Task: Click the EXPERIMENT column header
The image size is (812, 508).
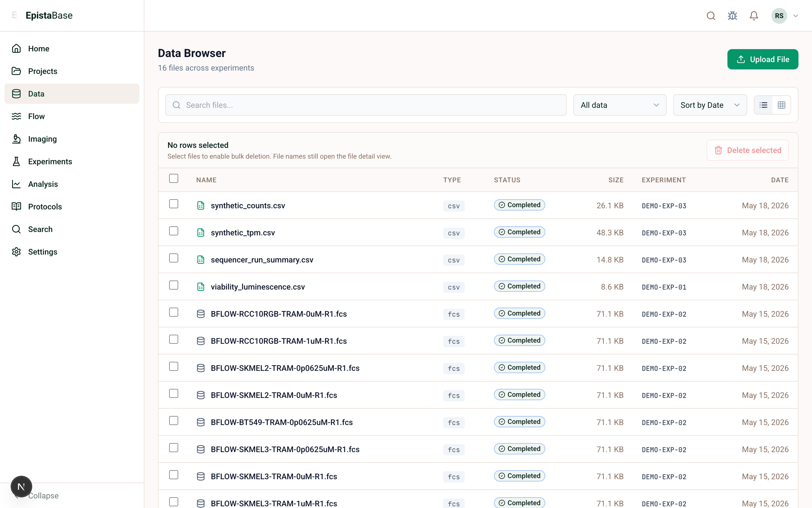Action: [664, 180]
